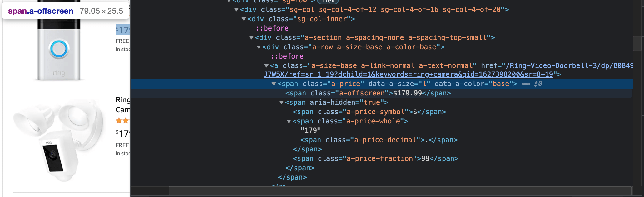Click the Ring video doorbell product image

[x=59, y=50]
